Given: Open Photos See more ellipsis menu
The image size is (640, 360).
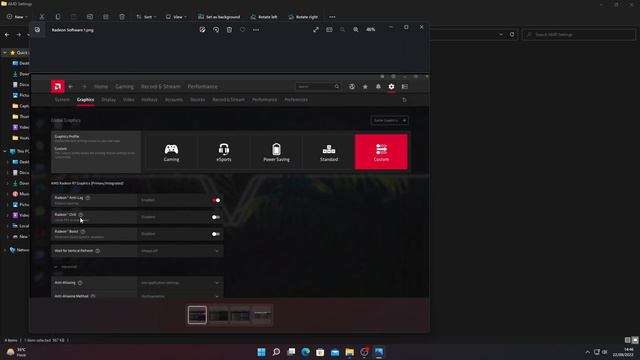Looking at the screenshot, I should [x=256, y=30].
